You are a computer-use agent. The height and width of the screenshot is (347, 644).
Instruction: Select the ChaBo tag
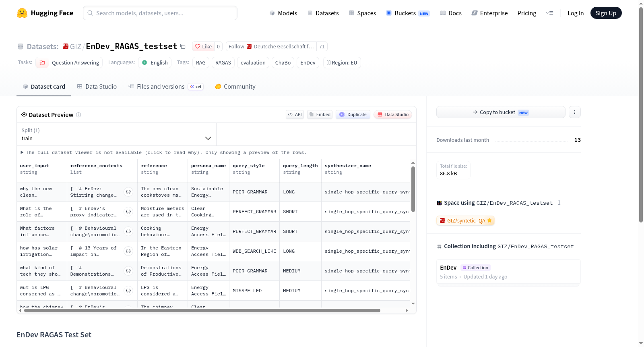click(x=283, y=62)
